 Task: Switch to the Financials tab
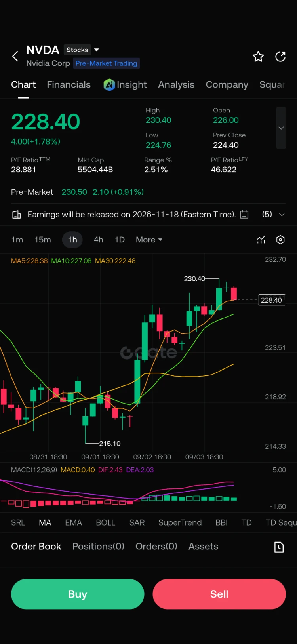click(x=69, y=85)
